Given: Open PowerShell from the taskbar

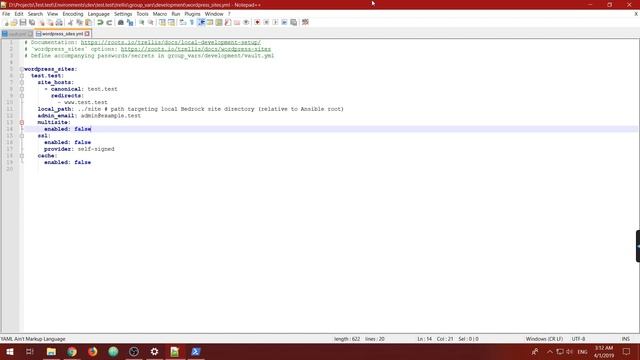Looking at the screenshot, I should click(x=196, y=351).
